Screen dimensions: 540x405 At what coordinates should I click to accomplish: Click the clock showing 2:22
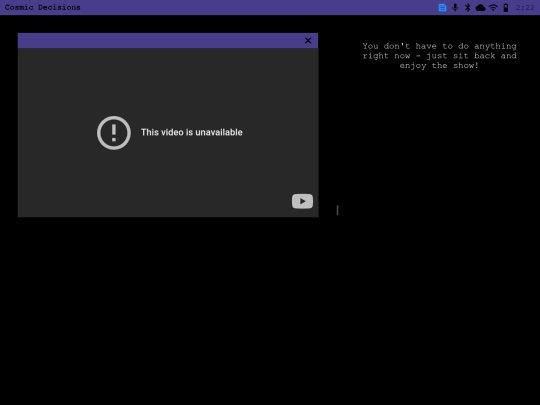point(525,8)
